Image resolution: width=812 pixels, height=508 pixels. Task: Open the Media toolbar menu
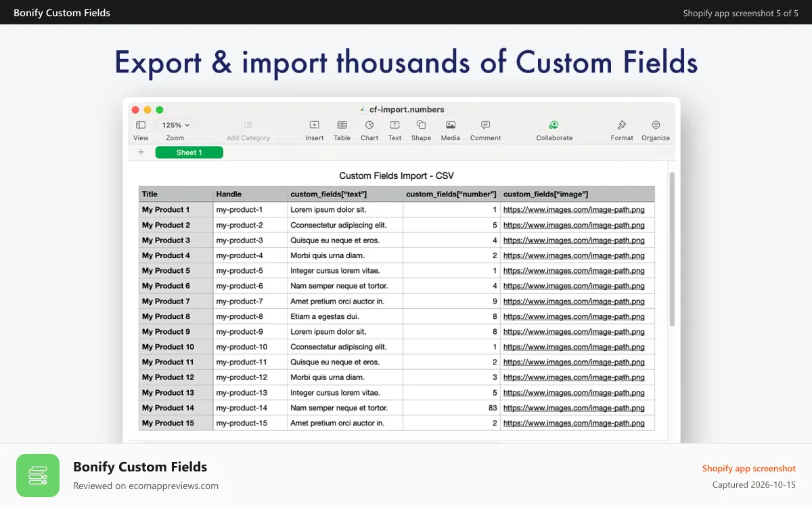[451, 125]
